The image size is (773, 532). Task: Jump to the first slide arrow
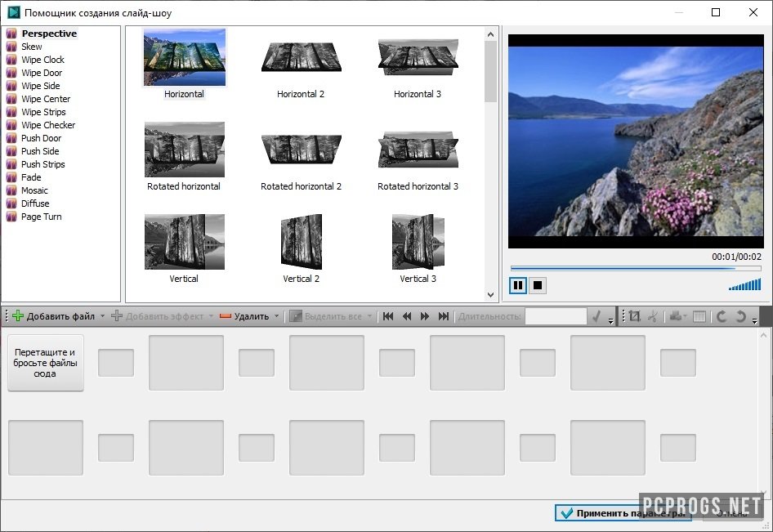(389, 316)
